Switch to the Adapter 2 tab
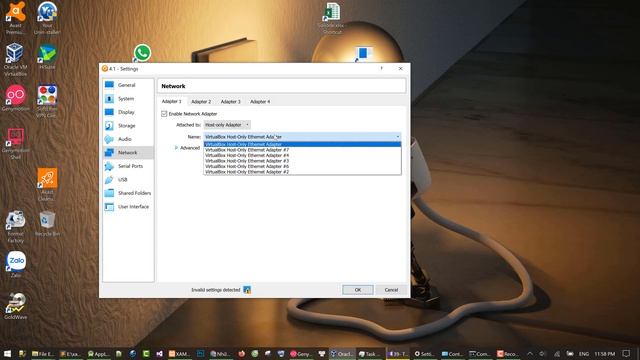Screen dimensions: 640x360 (201, 102)
